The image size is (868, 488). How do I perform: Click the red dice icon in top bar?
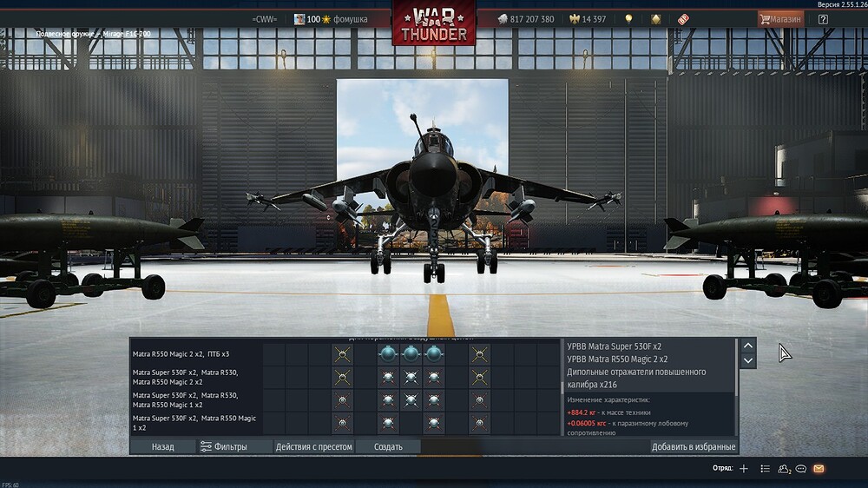[683, 19]
